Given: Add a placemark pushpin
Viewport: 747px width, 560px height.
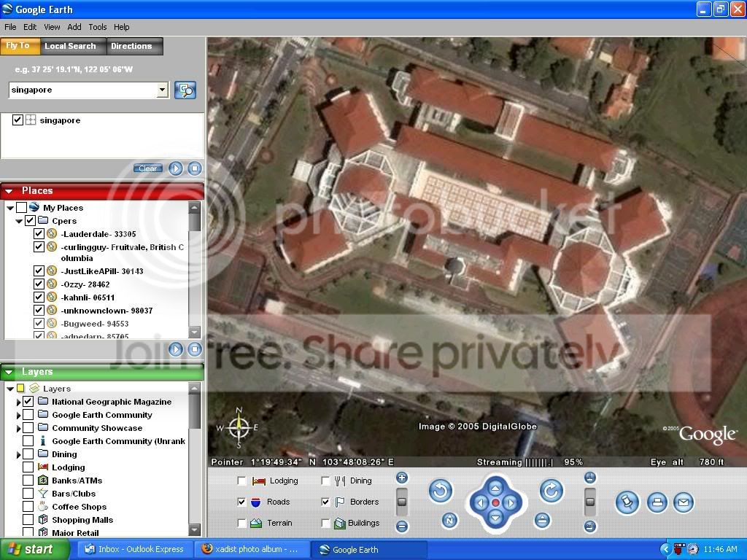Looking at the screenshot, I should (x=627, y=502).
